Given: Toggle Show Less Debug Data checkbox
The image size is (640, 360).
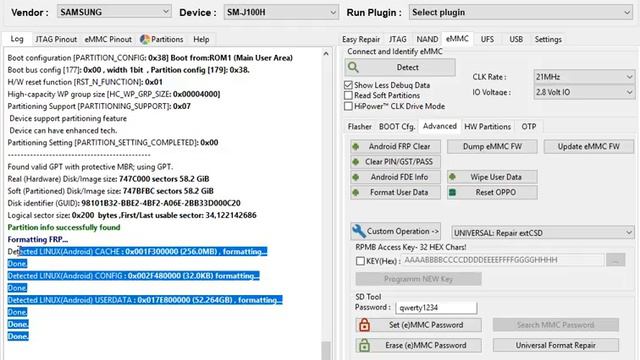Looking at the screenshot, I should pyautogui.click(x=348, y=85).
